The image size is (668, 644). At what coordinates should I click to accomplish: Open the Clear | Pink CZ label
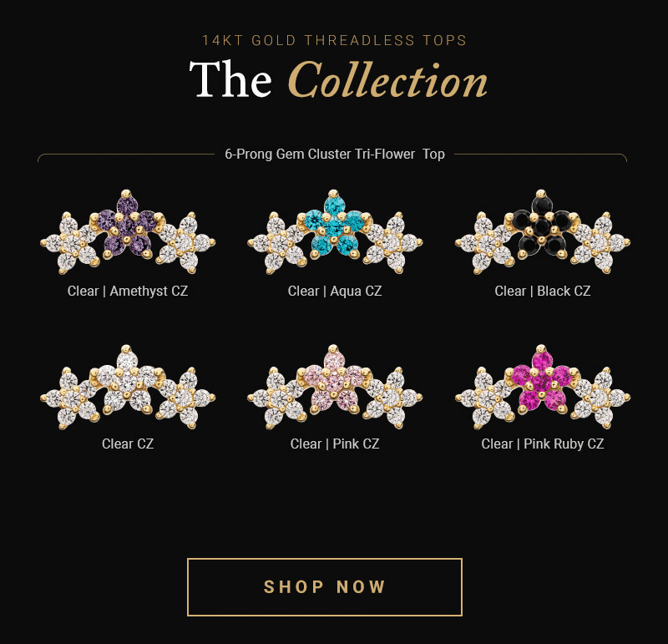[335, 444]
